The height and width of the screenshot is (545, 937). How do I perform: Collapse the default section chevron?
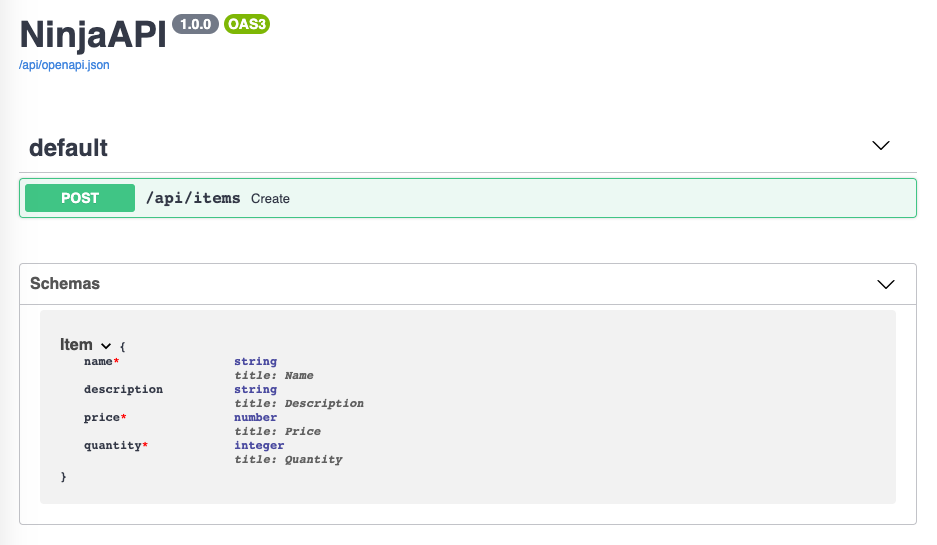point(880,145)
